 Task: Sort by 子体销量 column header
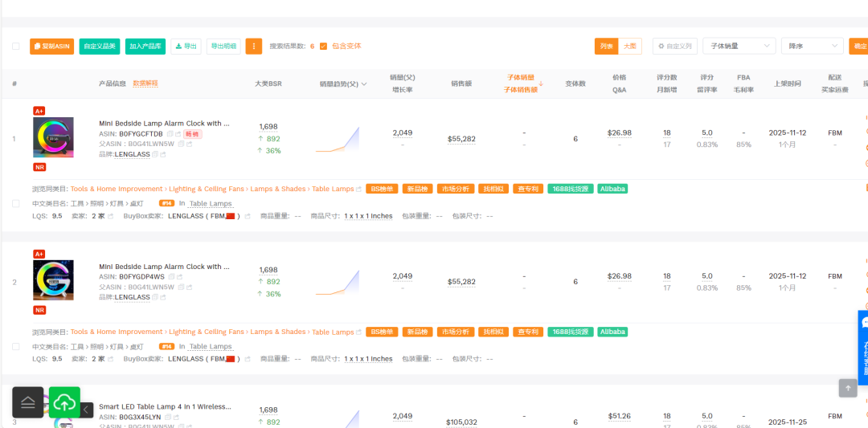[x=521, y=84]
